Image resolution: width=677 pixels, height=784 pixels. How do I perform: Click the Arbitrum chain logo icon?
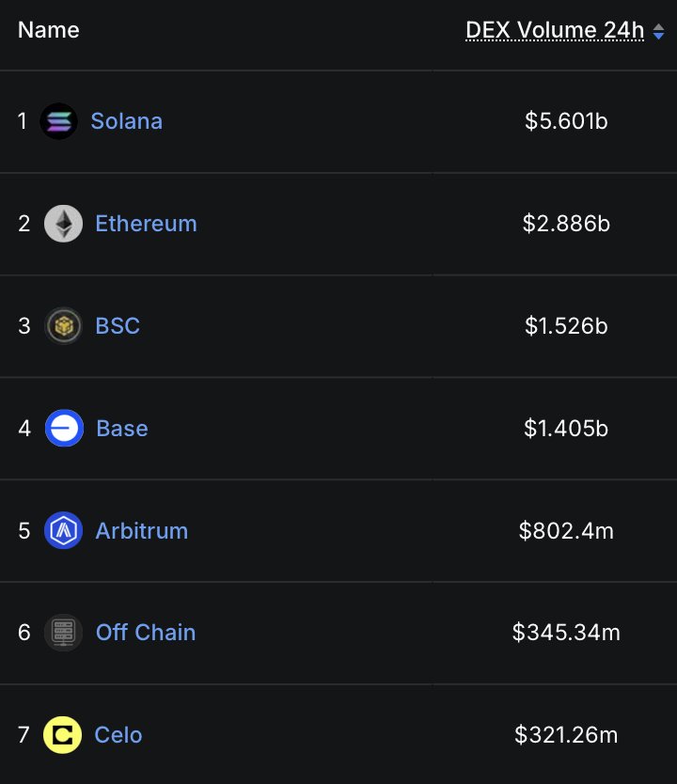coord(63,531)
